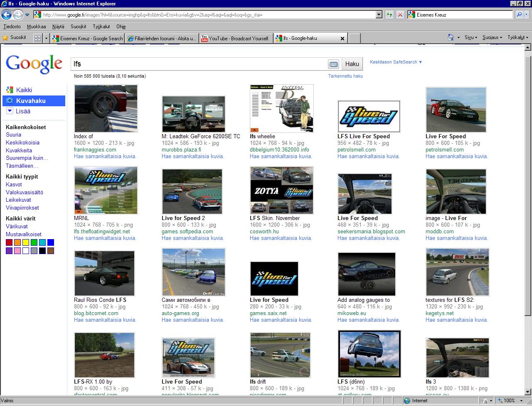Click the search magnifier icon in toolbar

[x=519, y=15]
